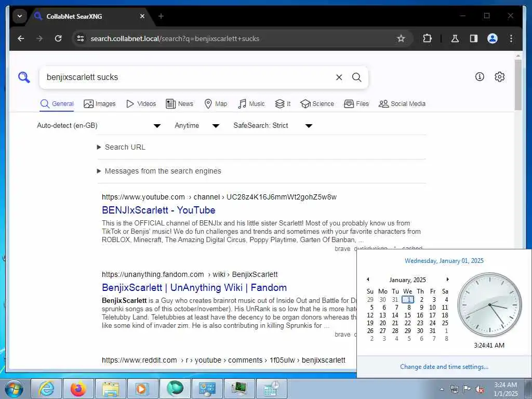Clear the search query with X
The width and height of the screenshot is (532, 399).
click(x=339, y=77)
